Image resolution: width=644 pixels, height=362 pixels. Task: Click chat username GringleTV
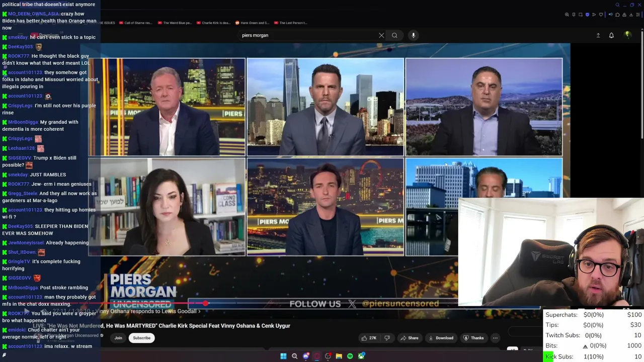click(x=19, y=261)
